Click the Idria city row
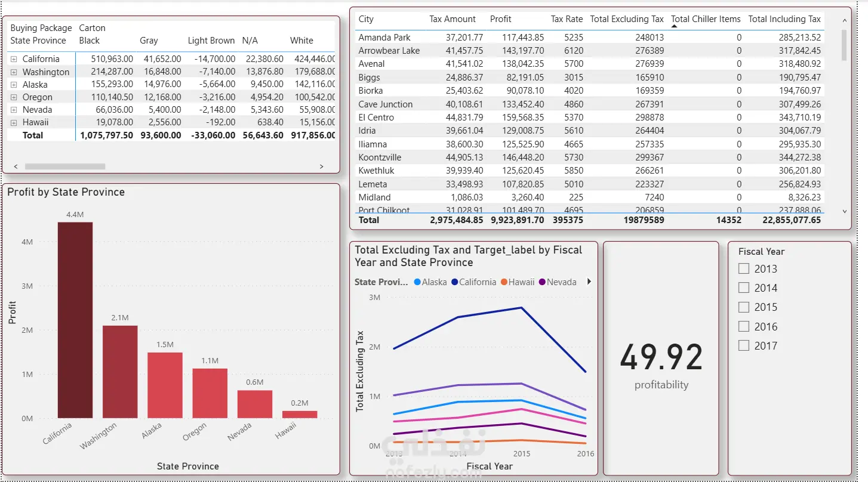Screen dimensions: 868x482 tap(590, 131)
